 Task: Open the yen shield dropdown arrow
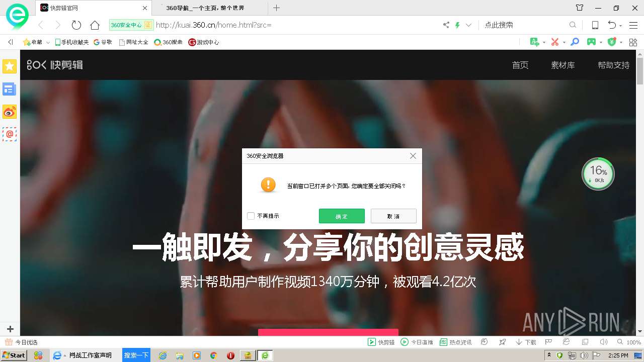coord(621,42)
